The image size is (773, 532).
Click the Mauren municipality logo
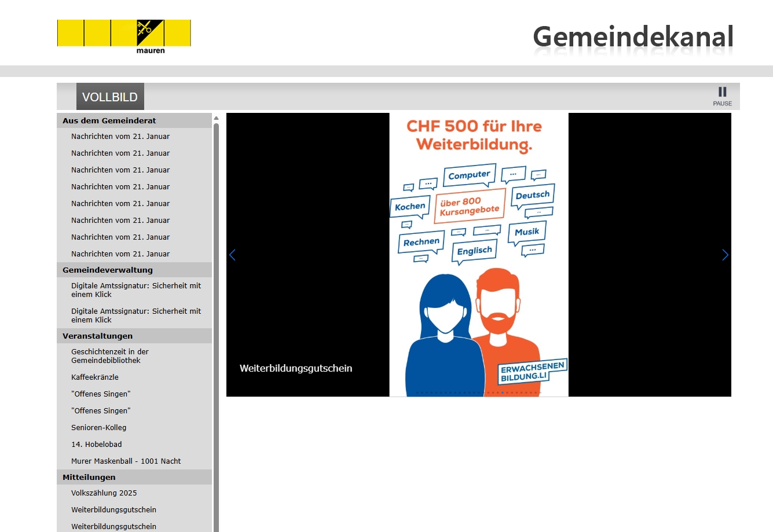[x=124, y=36]
